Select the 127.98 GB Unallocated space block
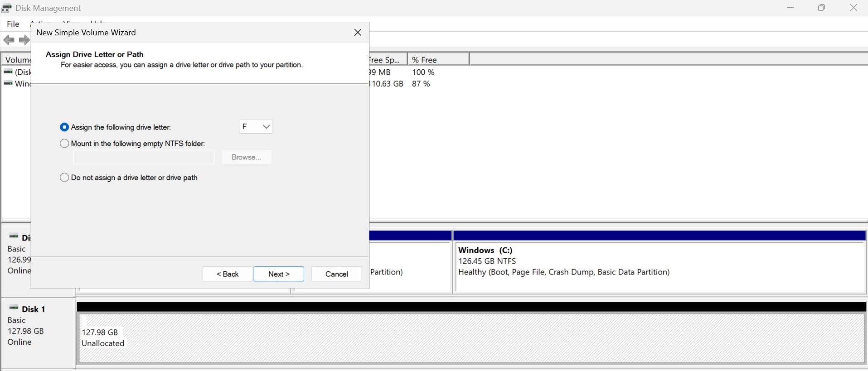The image size is (868, 371). tap(472, 338)
